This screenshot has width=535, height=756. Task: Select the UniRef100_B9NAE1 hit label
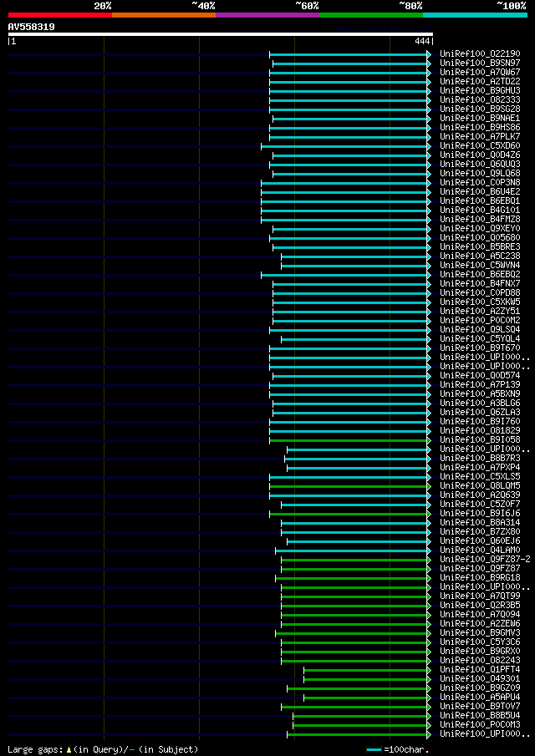click(x=480, y=118)
